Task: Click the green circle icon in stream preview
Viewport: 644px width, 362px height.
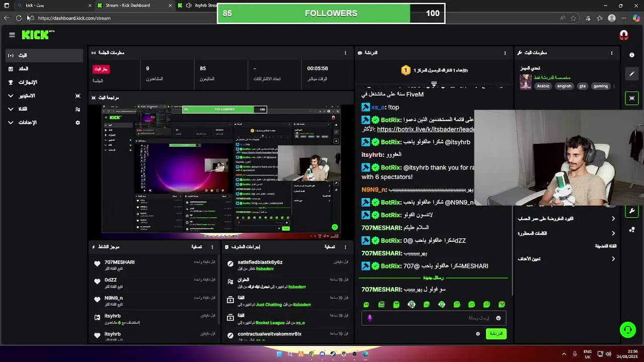Action: tap(335, 227)
